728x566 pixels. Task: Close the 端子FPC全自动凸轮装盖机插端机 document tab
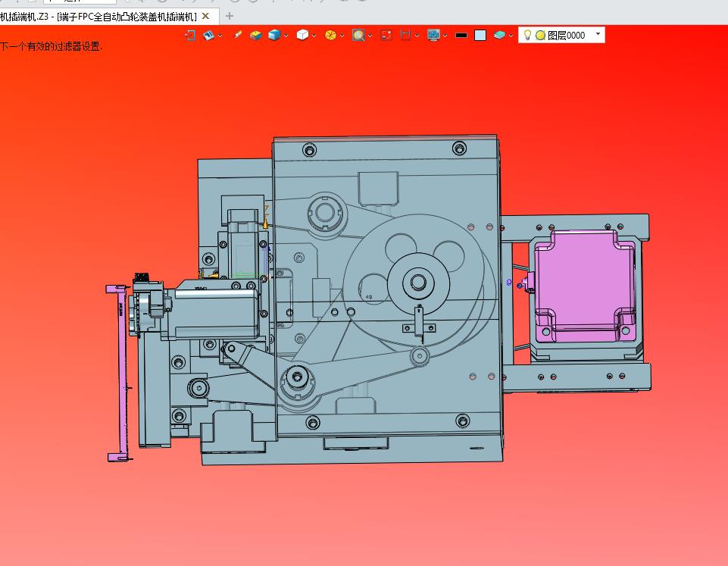tap(206, 17)
